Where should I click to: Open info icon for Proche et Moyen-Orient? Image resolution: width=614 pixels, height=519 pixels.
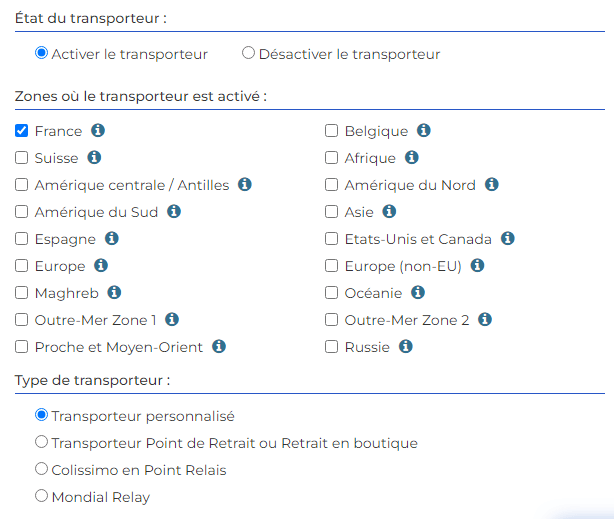(219, 346)
